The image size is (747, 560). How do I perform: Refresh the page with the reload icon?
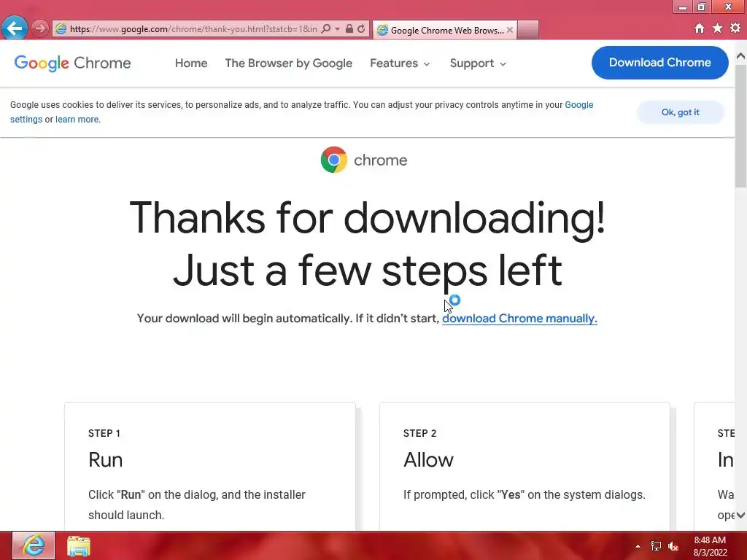[362, 29]
